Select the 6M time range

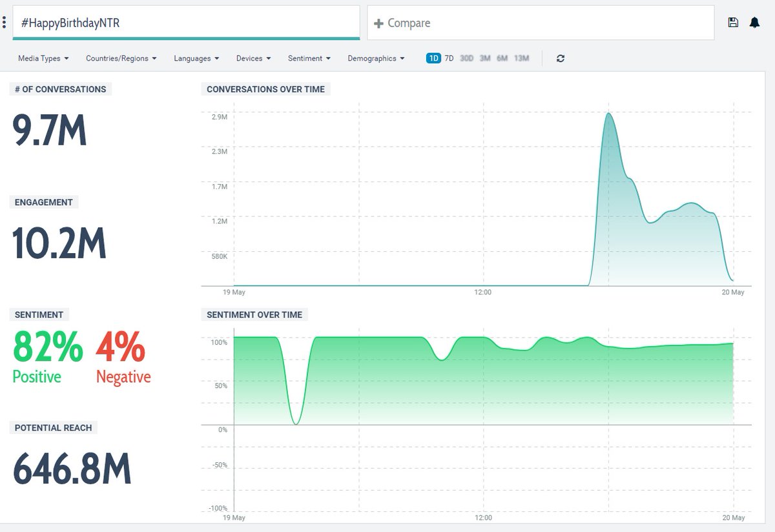(x=502, y=58)
